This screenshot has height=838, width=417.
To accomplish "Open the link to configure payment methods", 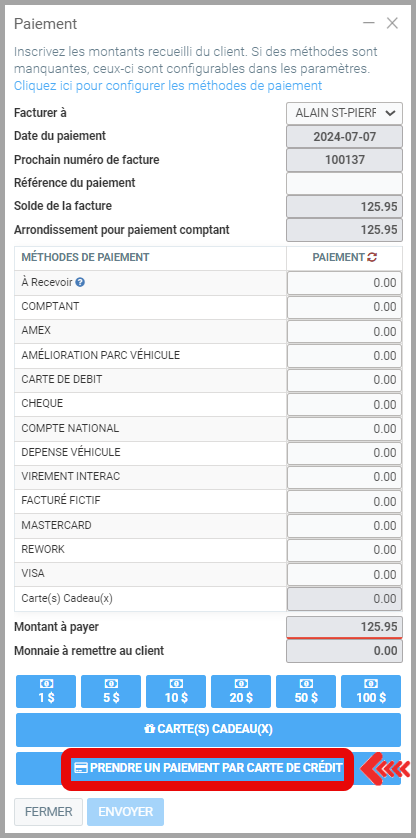I will tap(168, 86).
